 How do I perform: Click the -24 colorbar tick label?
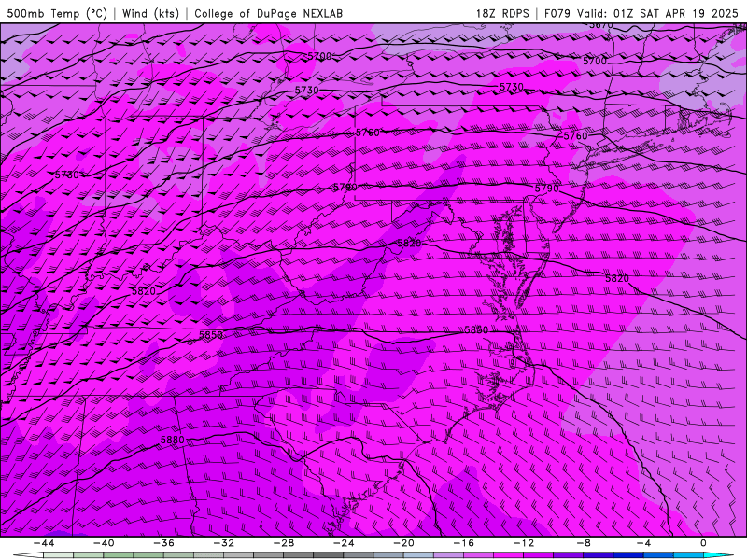point(343,543)
